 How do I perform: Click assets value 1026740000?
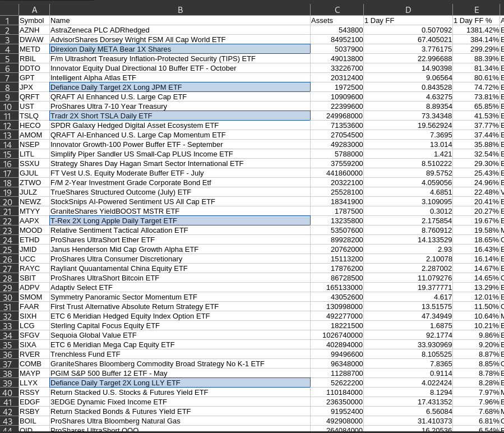point(337,335)
